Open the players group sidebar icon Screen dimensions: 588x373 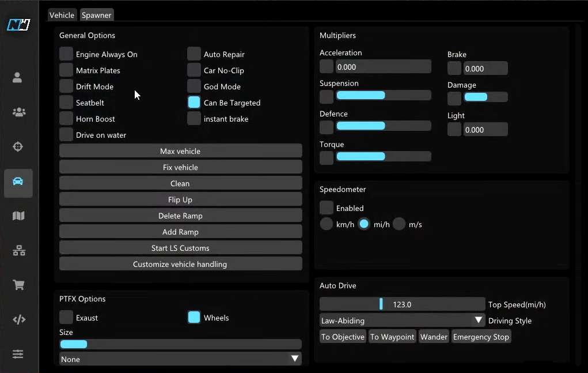click(18, 112)
